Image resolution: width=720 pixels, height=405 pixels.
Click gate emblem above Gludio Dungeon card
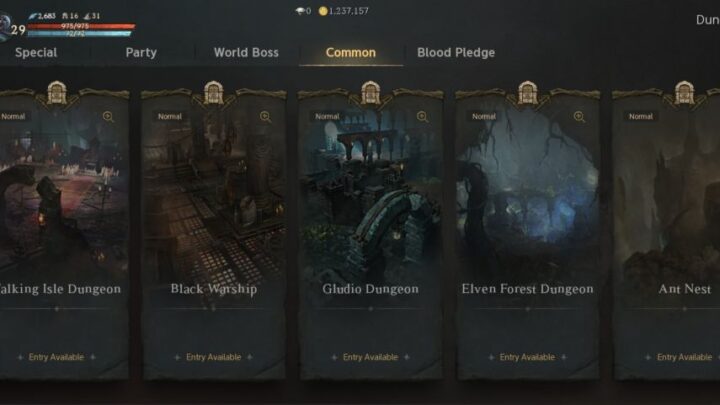371,93
